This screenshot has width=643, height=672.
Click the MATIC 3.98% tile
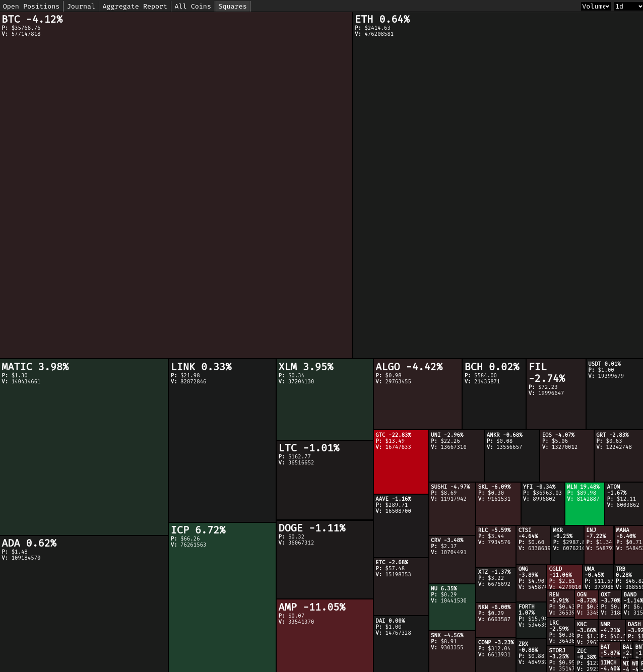pos(84,447)
